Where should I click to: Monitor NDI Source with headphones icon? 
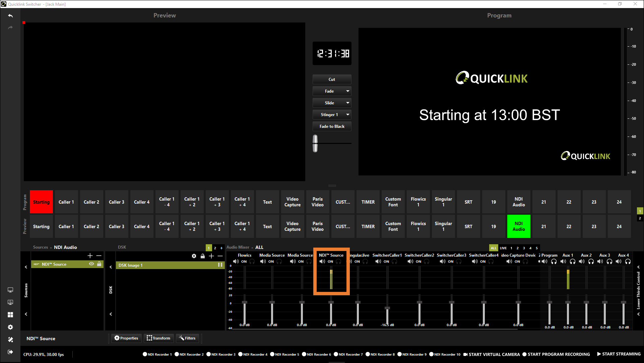(338, 261)
